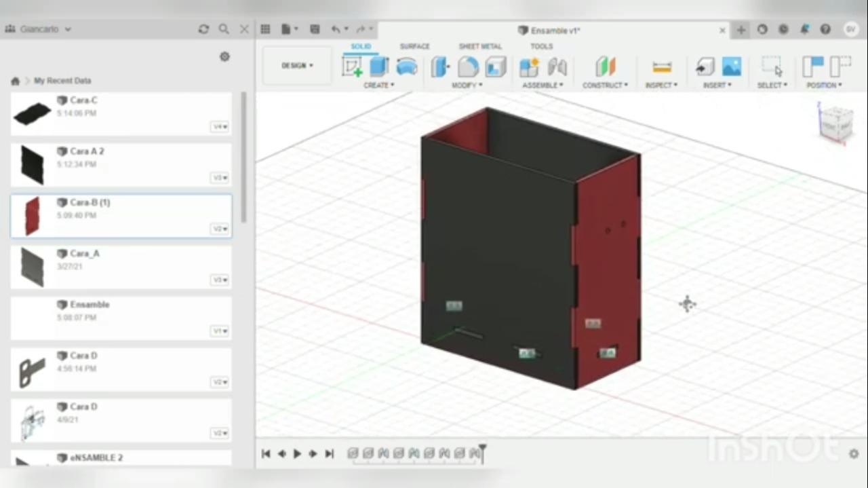Switch to the Solid tab
This screenshot has height=488, width=868.
361,46
